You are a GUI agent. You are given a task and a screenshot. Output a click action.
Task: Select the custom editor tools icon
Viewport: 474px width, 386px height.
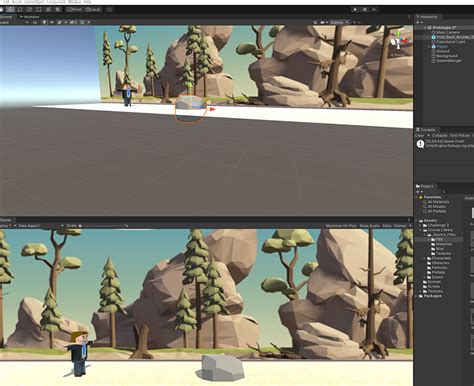57,9
